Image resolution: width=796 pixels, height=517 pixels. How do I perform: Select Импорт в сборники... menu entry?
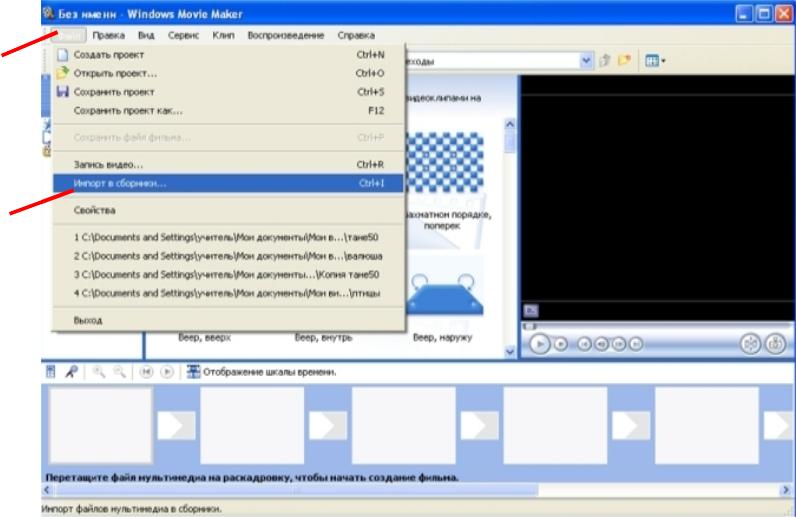228,183
